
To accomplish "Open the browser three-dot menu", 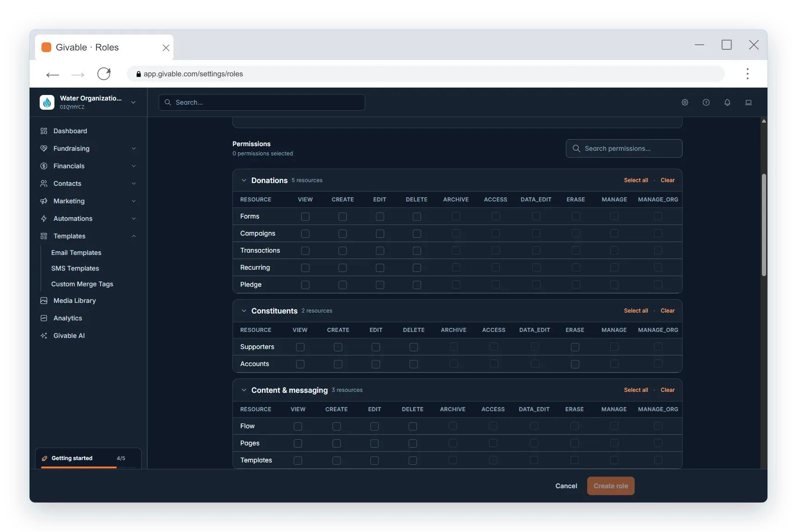I will [x=748, y=74].
